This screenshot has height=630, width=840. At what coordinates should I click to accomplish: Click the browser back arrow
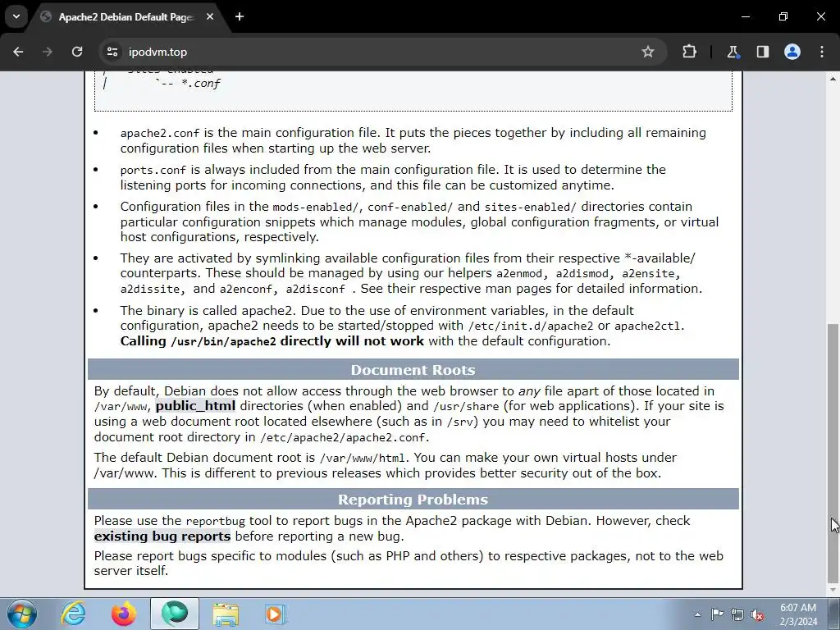point(18,52)
